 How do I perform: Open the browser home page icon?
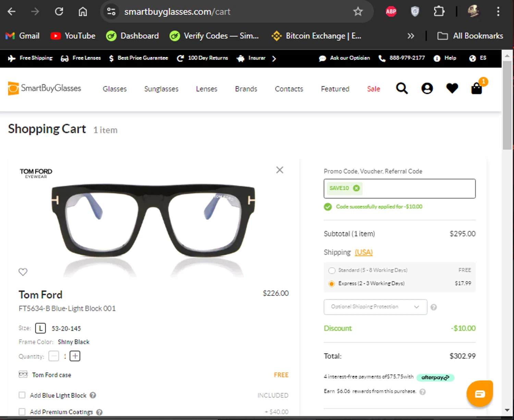point(83,12)
